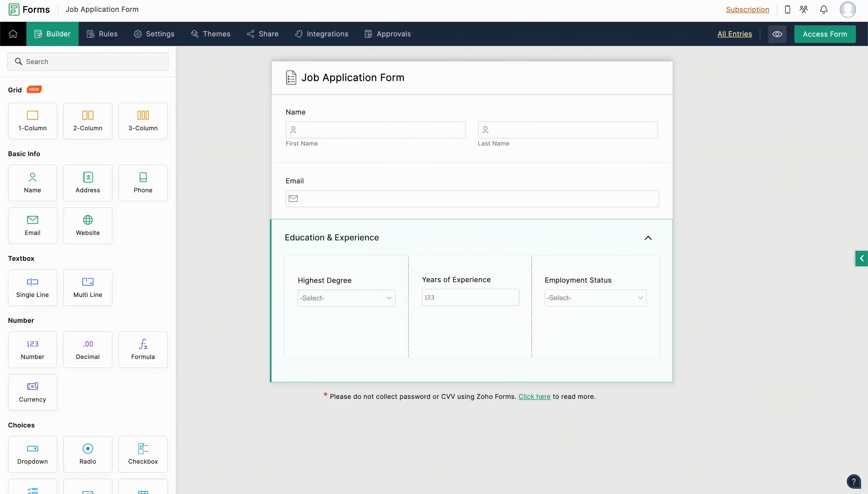This screenshot has width=868, height=494.
Task: Add the Radio choice field
Action: [x=88, y=454]
